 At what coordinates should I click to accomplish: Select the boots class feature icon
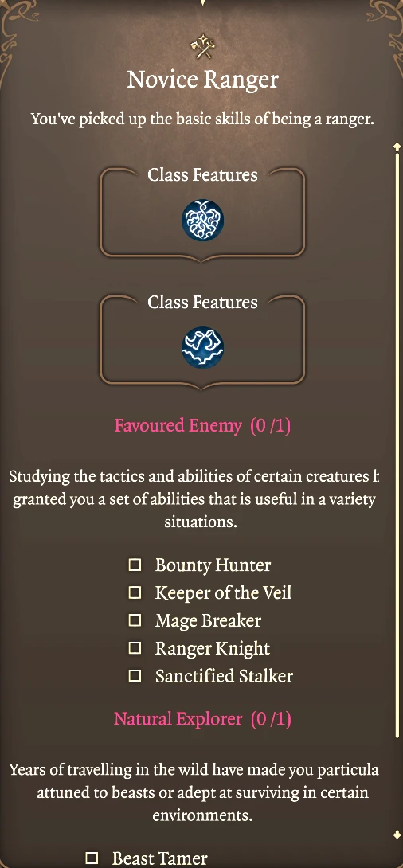tap(202, 348)
